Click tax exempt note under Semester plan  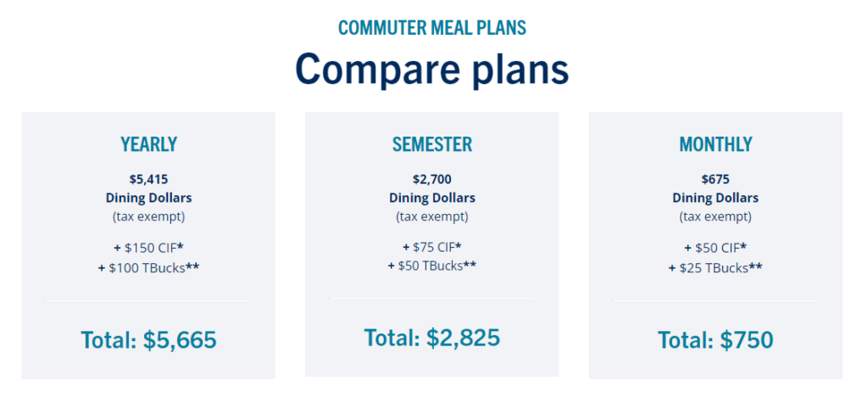pos(431,216)
